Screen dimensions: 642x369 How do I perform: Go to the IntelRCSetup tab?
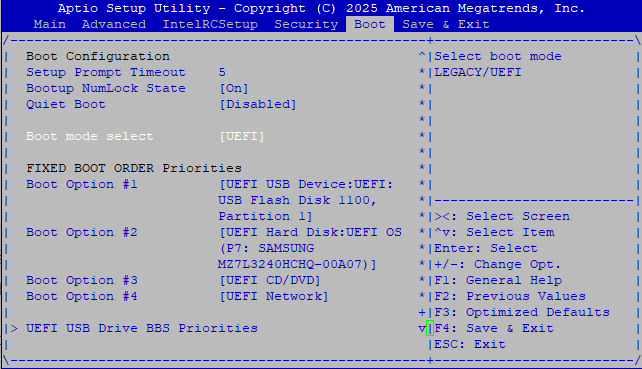(210, 24)
